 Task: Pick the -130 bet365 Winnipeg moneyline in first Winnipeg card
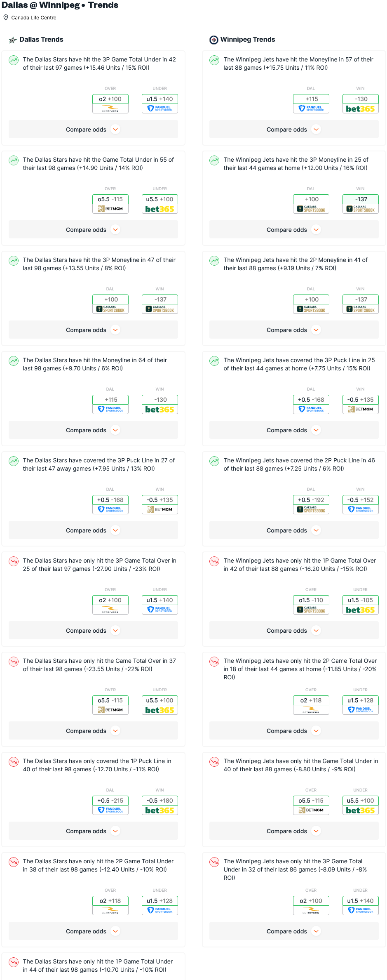(361, 104)
